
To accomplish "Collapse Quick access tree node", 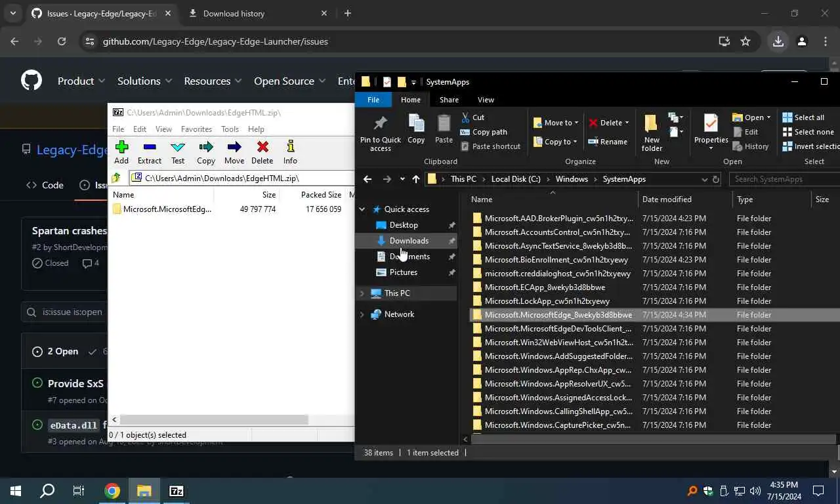I will 362,209.
